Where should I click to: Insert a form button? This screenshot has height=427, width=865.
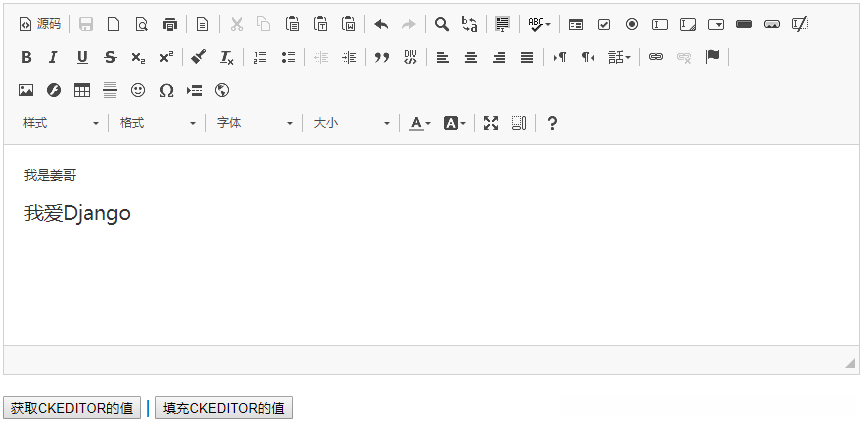coord(744,24)
